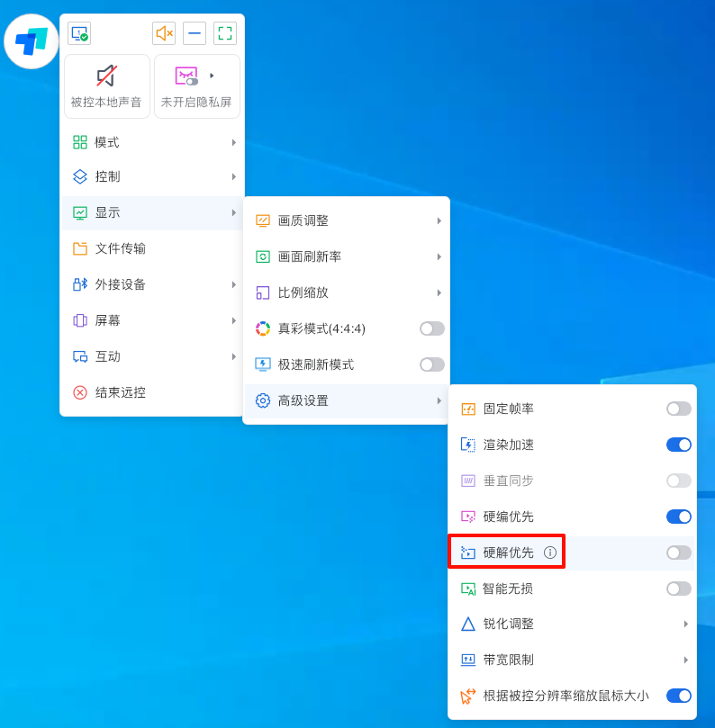Click the ToDesk floating logo icon
Image resolution: width=715 pixels, height=728 pixels.
pos(32,41)
